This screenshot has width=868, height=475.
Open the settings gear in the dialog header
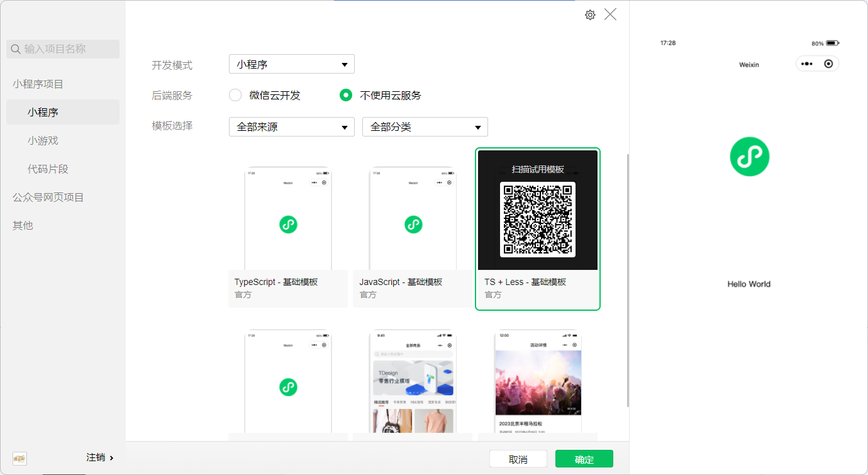tap(589, 14)
